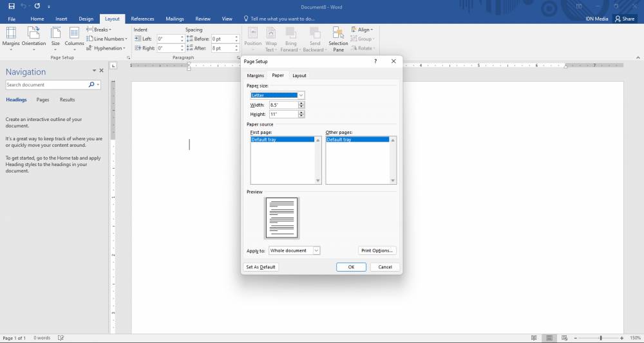
Task: Click the Group objects icon
Action: (x=354, y=39)
